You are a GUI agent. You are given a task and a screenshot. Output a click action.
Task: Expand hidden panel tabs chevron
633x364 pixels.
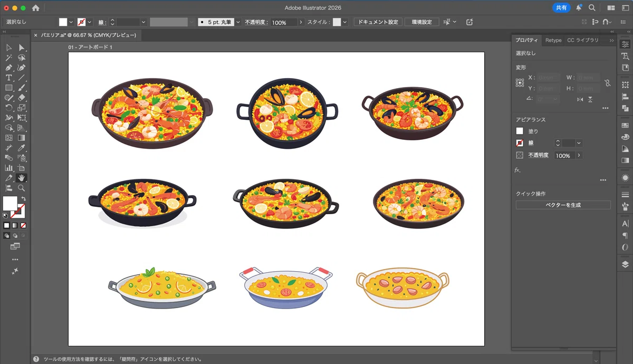coord(611,40)
